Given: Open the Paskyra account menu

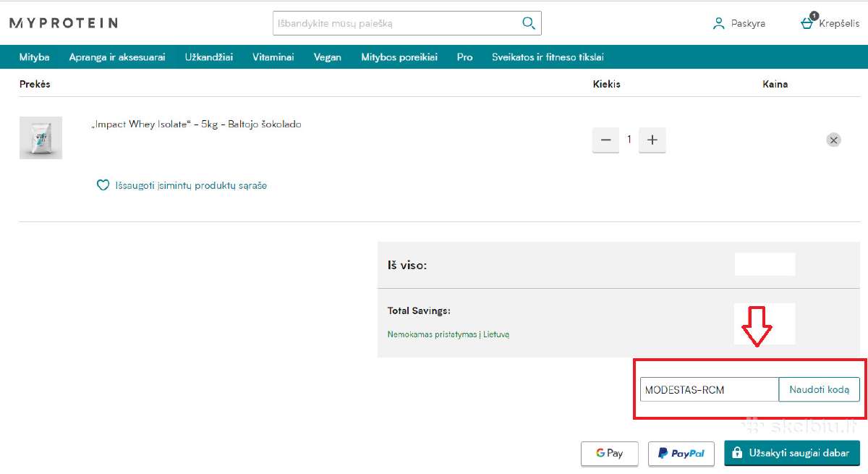Looking at the screenshot, I should (739, 23).
